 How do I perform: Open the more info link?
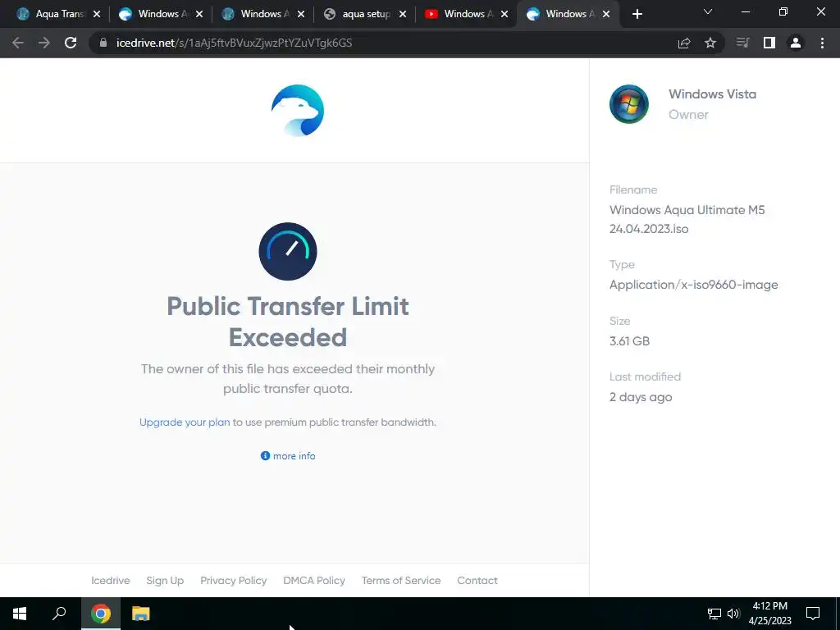pyautogui.click(x=294, y=456)
